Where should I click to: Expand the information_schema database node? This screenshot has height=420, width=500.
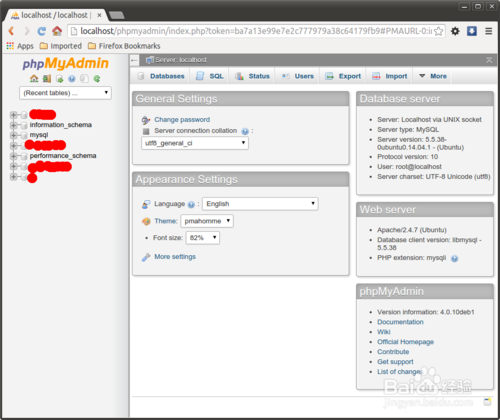(13, 125)
